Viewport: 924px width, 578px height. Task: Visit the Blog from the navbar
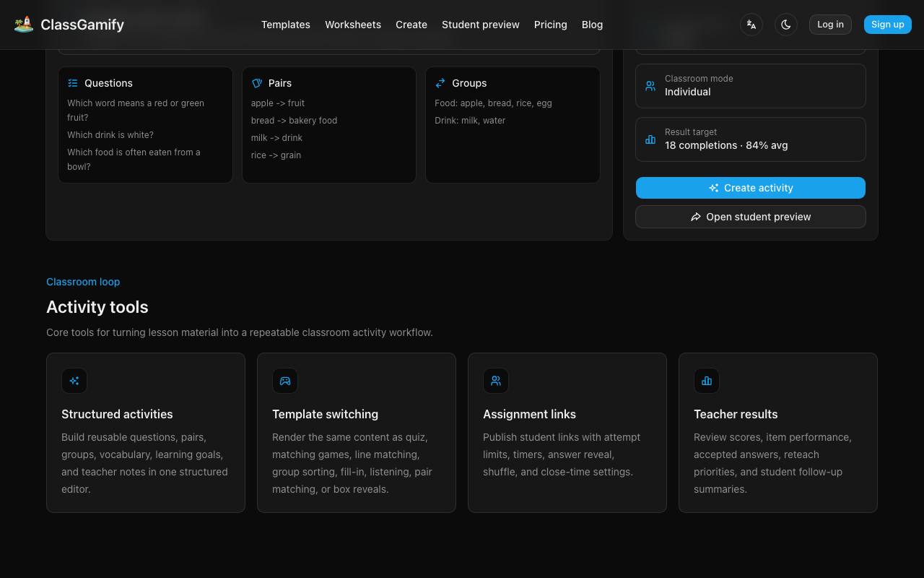(x=592, y=25)
